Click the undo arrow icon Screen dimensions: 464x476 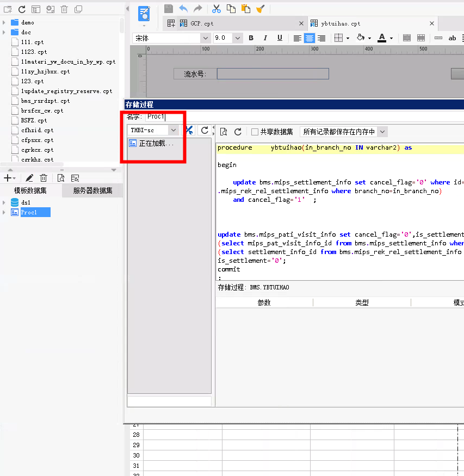(183, 9)
